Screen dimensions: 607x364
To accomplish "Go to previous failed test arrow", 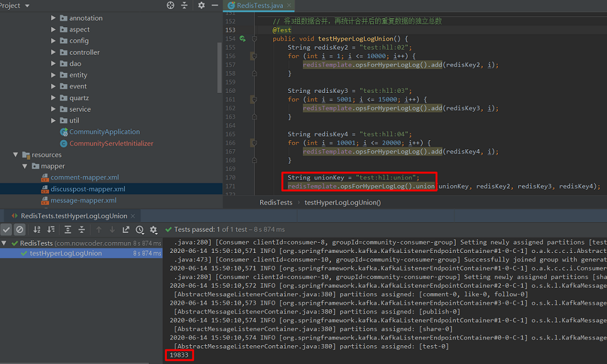I will point(99,230).
